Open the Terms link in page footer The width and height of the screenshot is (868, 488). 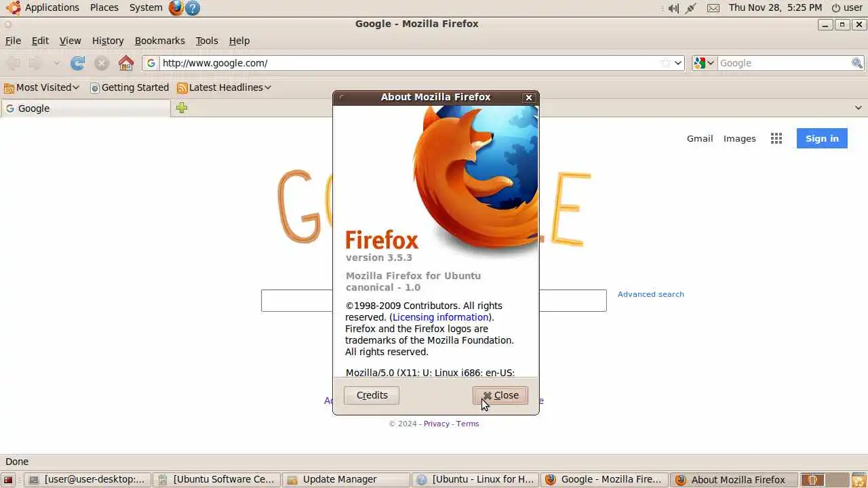tap(467, 424)
